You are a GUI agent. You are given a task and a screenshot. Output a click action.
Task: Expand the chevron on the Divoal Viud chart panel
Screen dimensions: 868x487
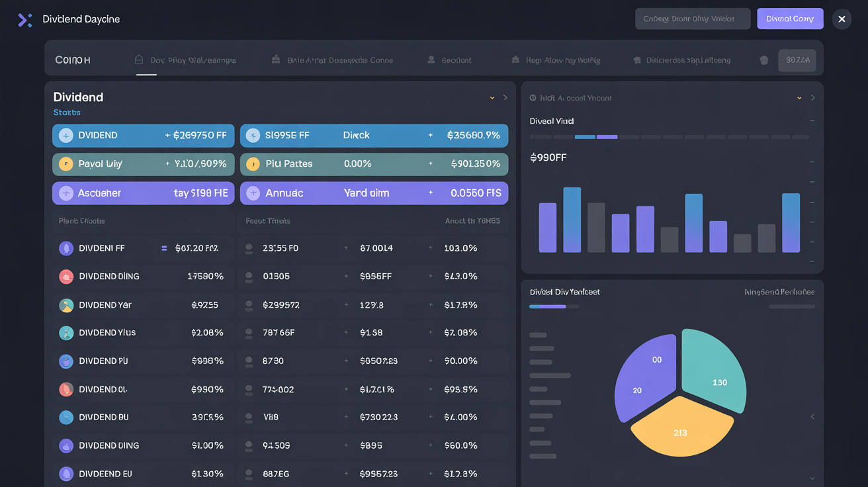click(x=799, y=97)
